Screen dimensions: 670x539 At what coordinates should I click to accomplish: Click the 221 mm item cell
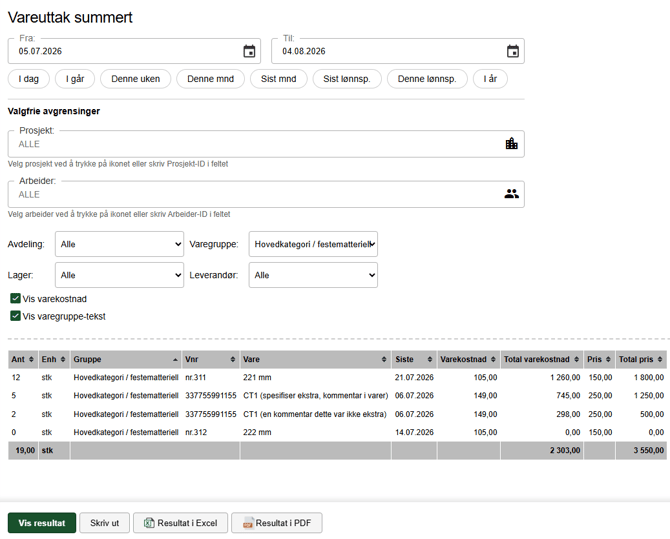point(257,377)
